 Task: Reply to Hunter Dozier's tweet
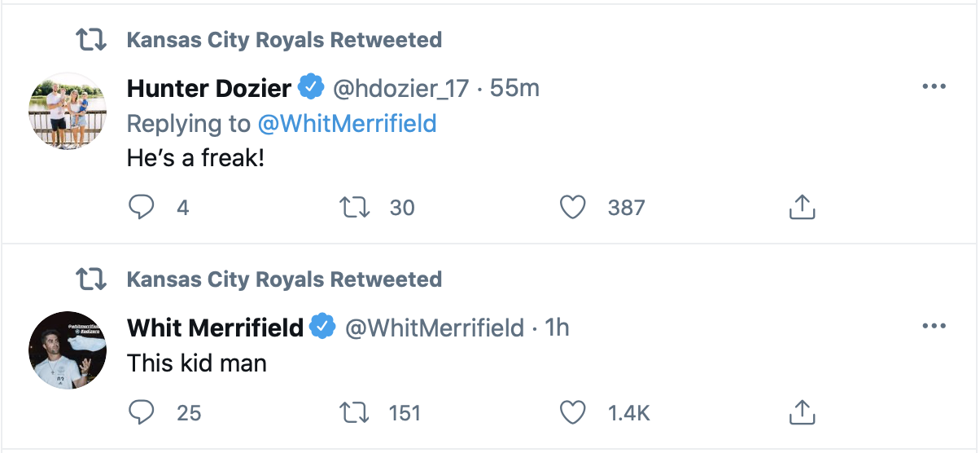point(142,208)
